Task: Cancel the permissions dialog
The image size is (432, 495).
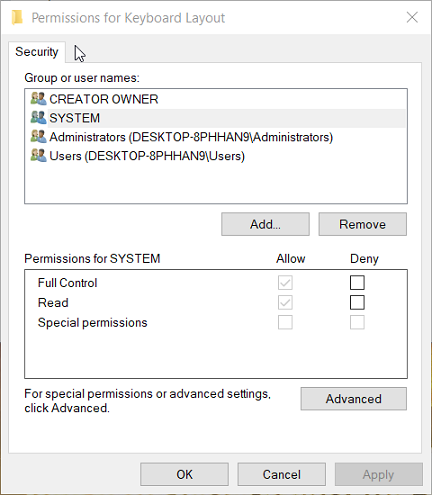Action: (x=282, y=474)
